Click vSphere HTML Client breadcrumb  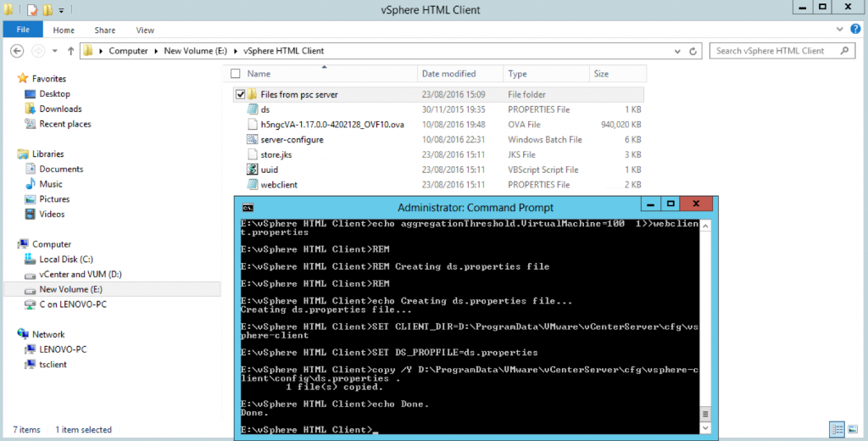coord(283,51)
